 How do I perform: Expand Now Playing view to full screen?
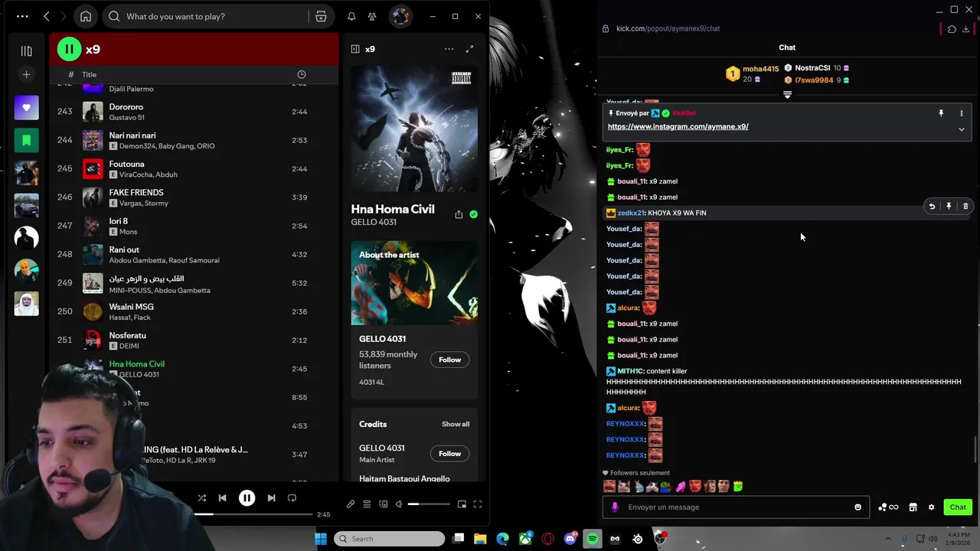coord(469,49)
